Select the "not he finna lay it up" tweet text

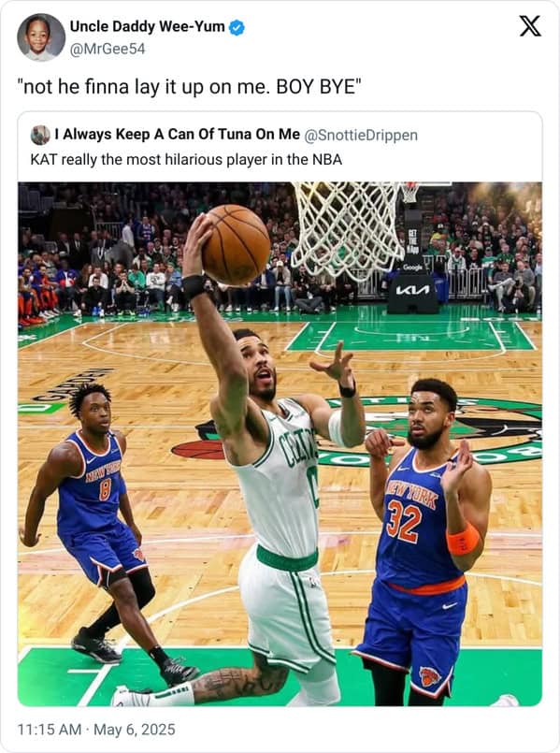pos(189,87)
